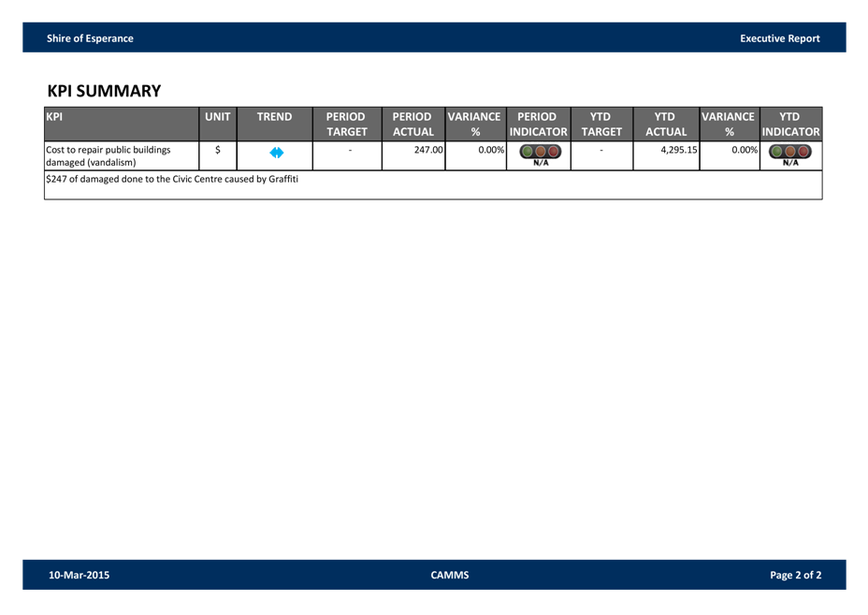Click the YTD INDICATOR column header
868x615 pixels.
point(790,124)
